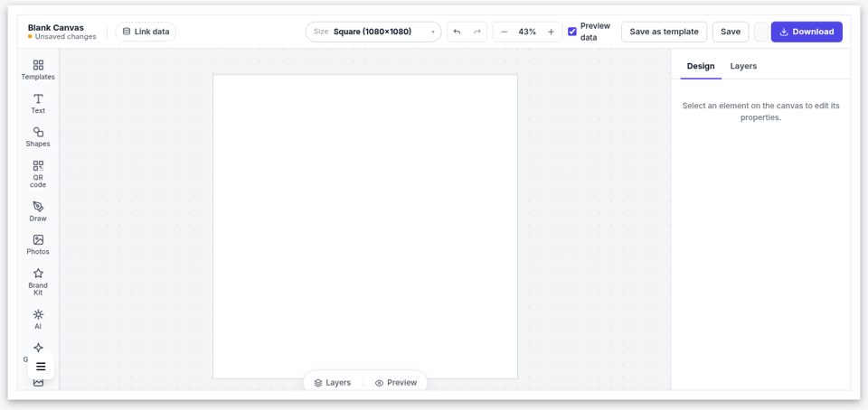Click the Blank Canvas title
The height and width of the screenshot is (410, 868).
click(56, 28)
